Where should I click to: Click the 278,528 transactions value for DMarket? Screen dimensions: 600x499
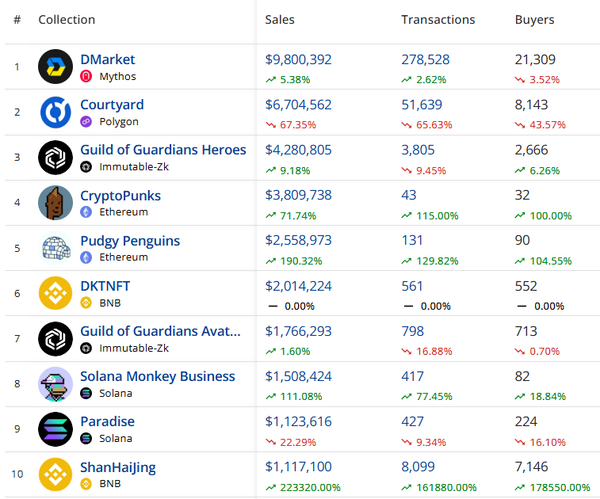pos(426,59)
